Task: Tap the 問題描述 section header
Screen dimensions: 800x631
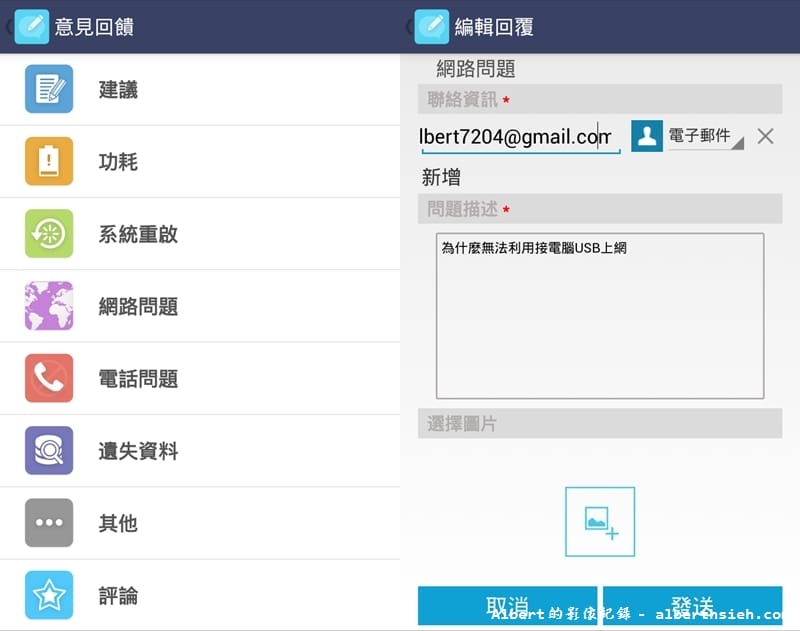Action: click(x=600, y=209)
